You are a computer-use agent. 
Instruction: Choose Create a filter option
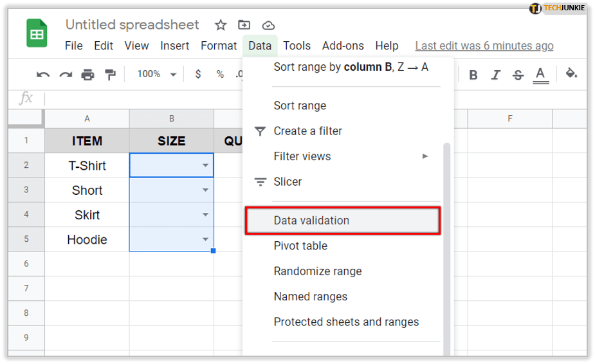coord(307,131)
